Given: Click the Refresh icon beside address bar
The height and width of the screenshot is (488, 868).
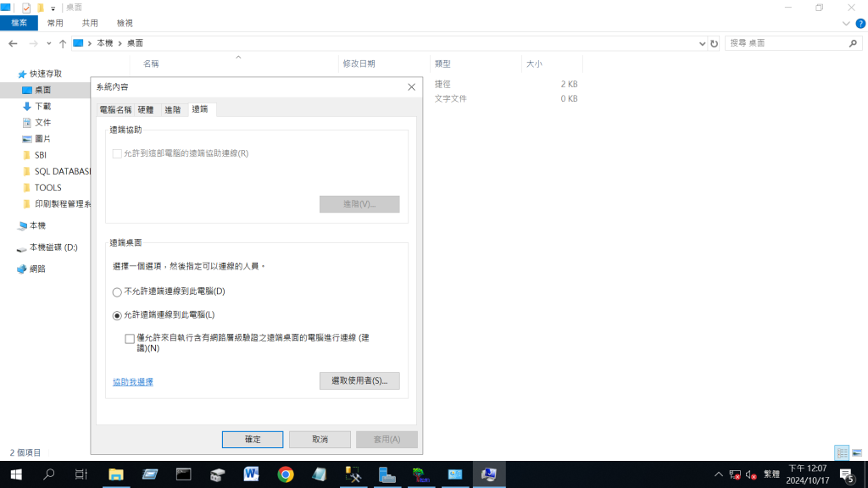Looking at the screenshot, I should coord(715,43).
